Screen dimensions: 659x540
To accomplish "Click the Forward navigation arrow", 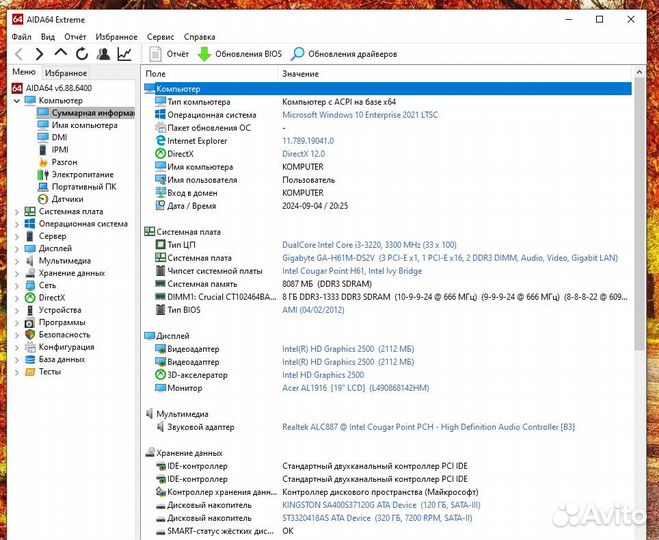I will [x=39, y=54].
